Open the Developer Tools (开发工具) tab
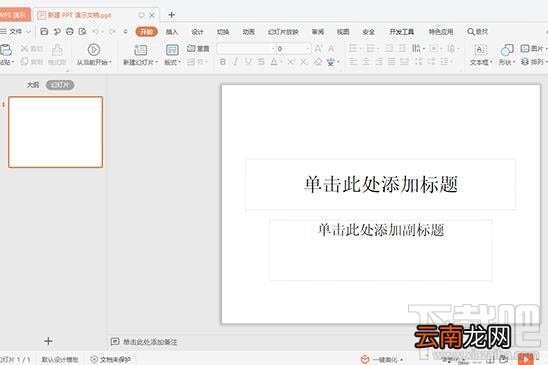The height and width of the screenshot is (365, 548). [x=402, y=32]
